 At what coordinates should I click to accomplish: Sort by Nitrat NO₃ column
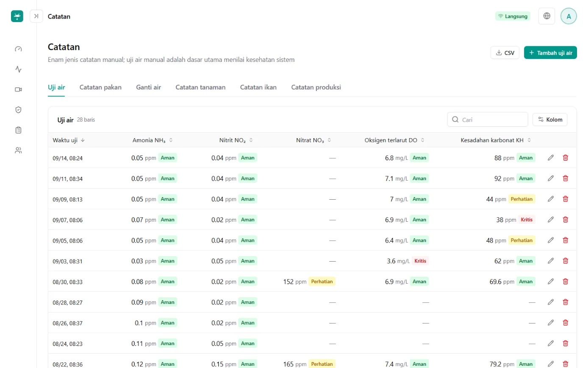313,140
